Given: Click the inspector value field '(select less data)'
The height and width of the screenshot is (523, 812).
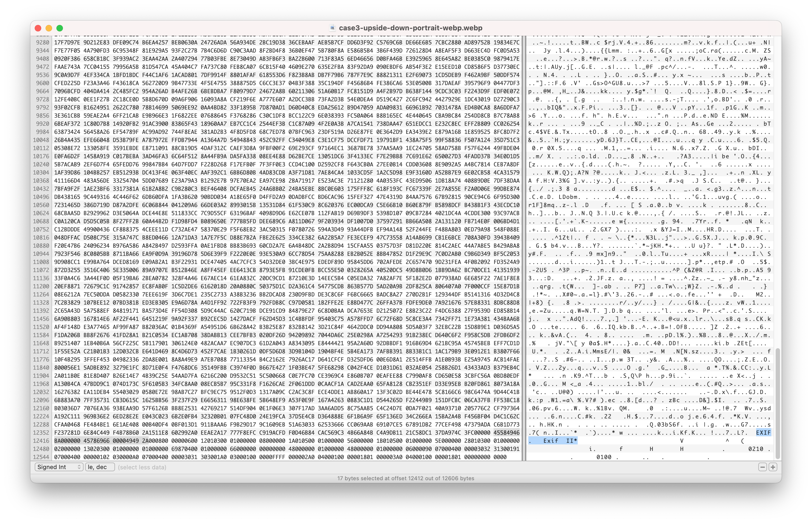Looking at the screenshot, I should [142, 467].
